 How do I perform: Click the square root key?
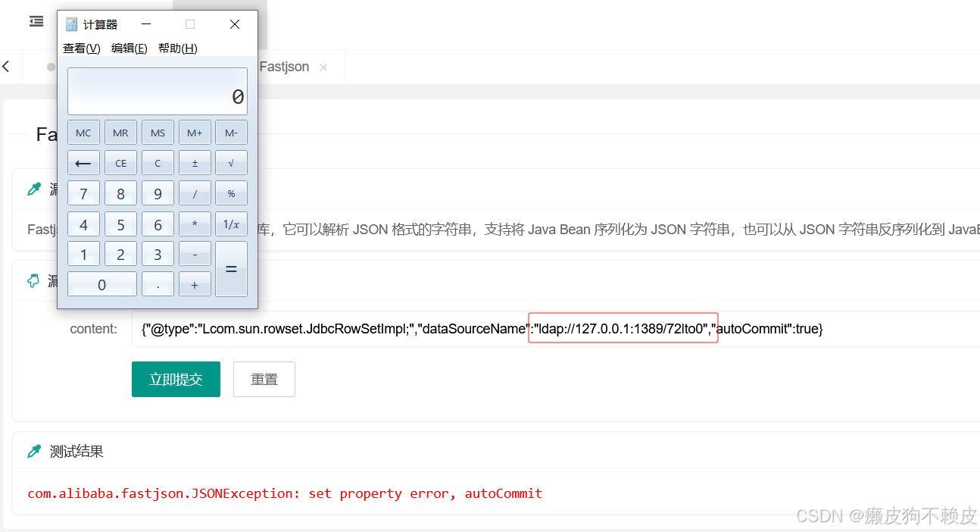(x=231, y=163)
